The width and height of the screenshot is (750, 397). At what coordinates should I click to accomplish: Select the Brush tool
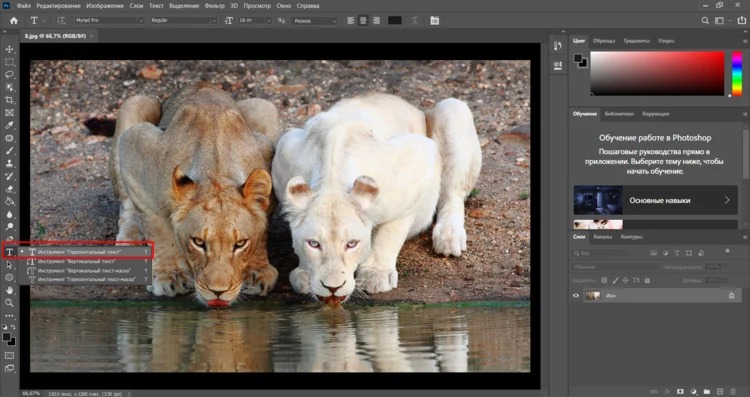[9, 151]
